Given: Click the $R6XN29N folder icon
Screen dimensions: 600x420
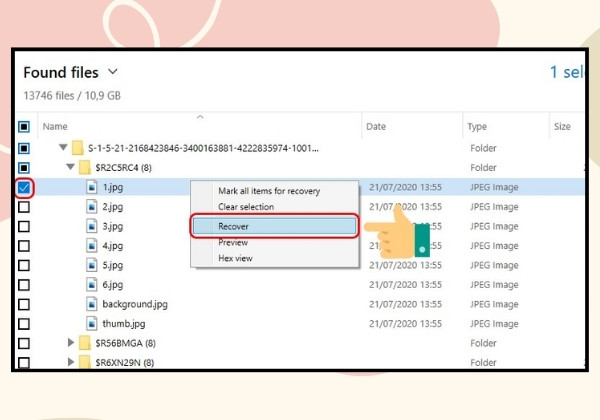Looking at the screenshot, I should click(85, 362).
